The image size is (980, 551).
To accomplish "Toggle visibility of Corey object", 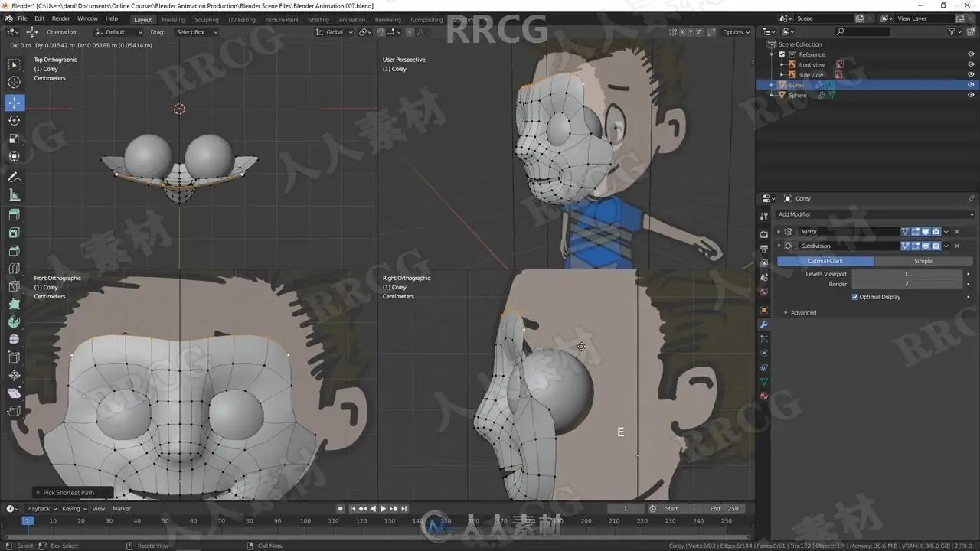I will tap(971, 85).
